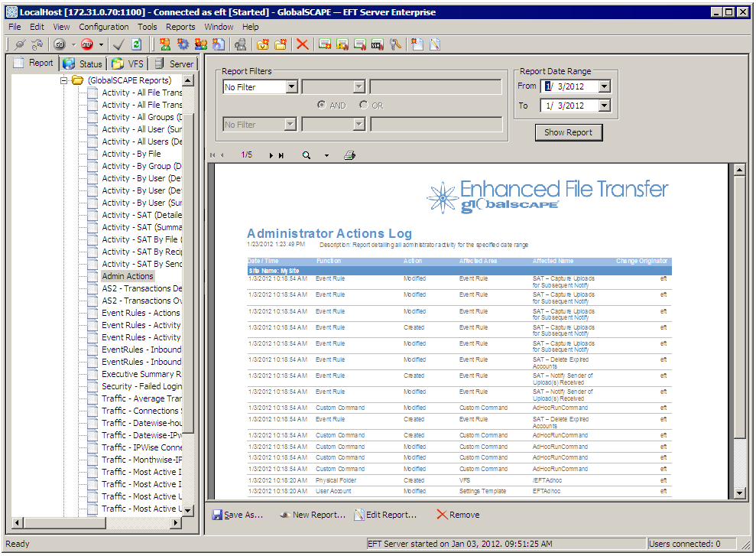Screen dimensions: 756x556
Task: Click the green refresh toolbar icon
Action: (136, 44)
